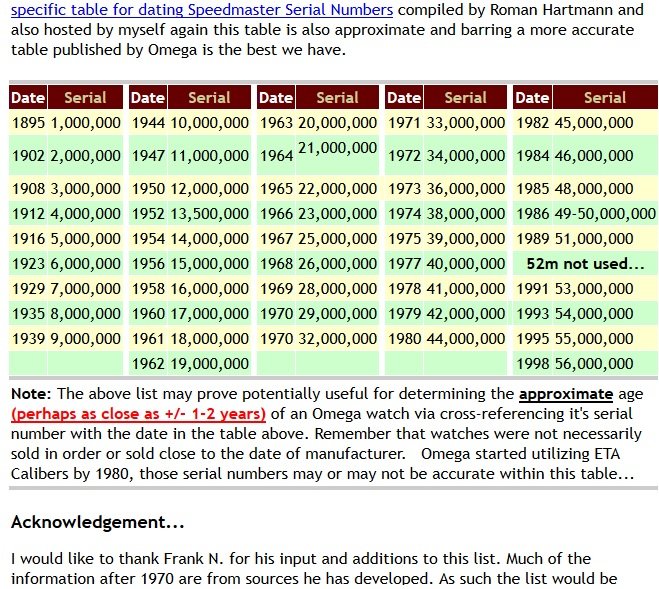
Task: Click serial value 28,000,000
Action: coord(337,288)
